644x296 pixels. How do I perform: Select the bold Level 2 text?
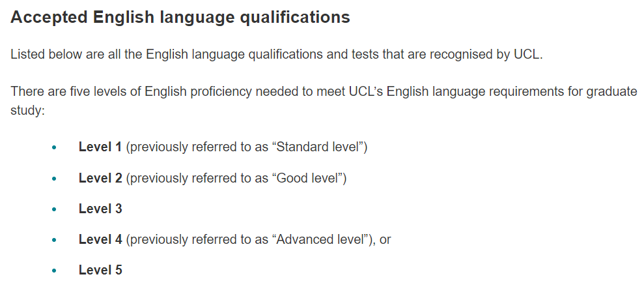coord(100,178)
